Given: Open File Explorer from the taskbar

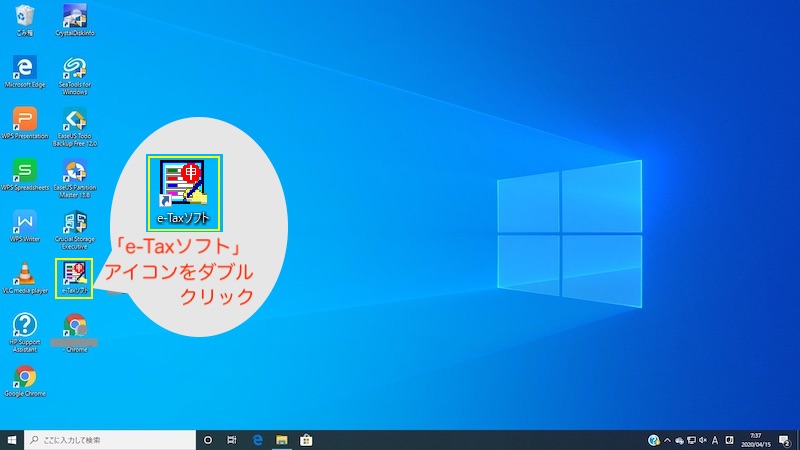Looking at the screenshot, I should (282, 440).
